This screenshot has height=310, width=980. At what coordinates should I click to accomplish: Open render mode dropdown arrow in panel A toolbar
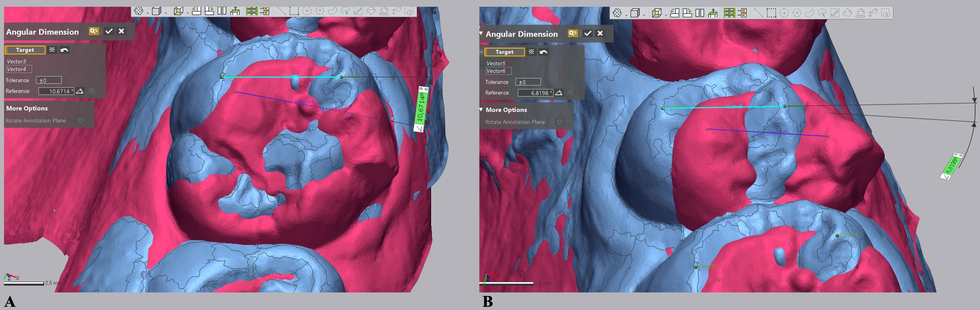tap(147, 13)
